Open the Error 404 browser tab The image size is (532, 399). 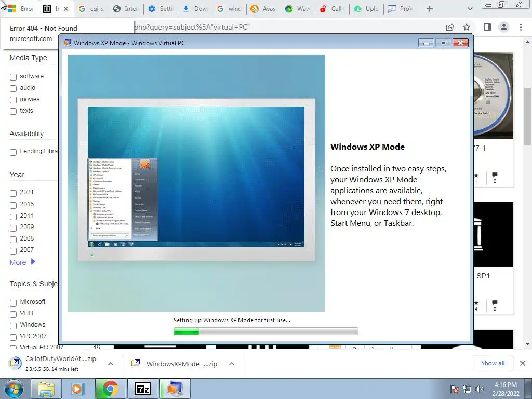pyautogui.click(x=21, y=9)
